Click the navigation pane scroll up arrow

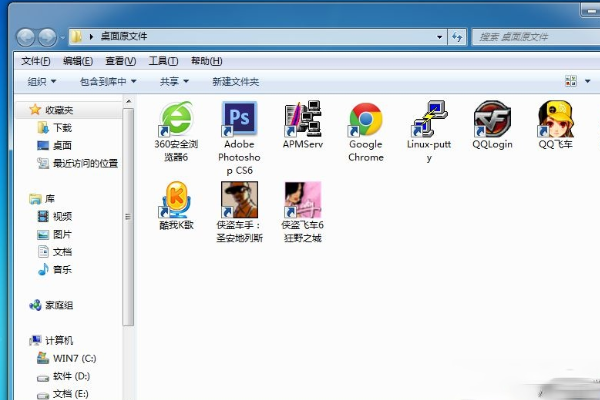(x=129, y=101)
